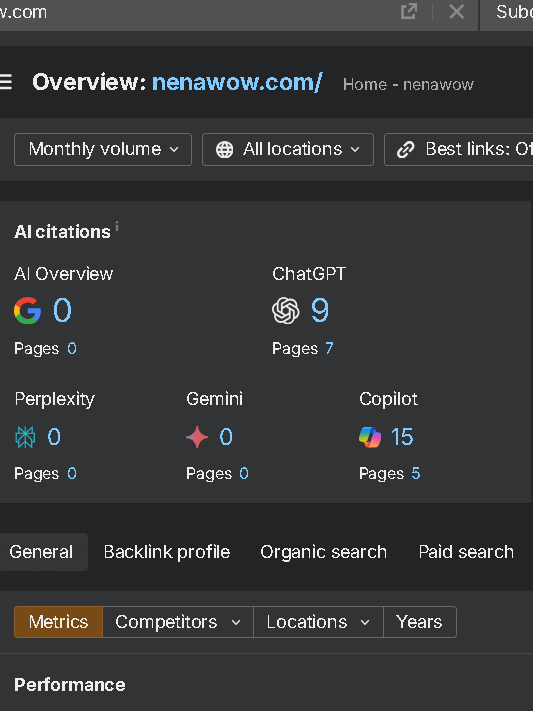Open ChatGPT Pages count 7
Viewport: 533px width, 711px height.
coord(329,348)
